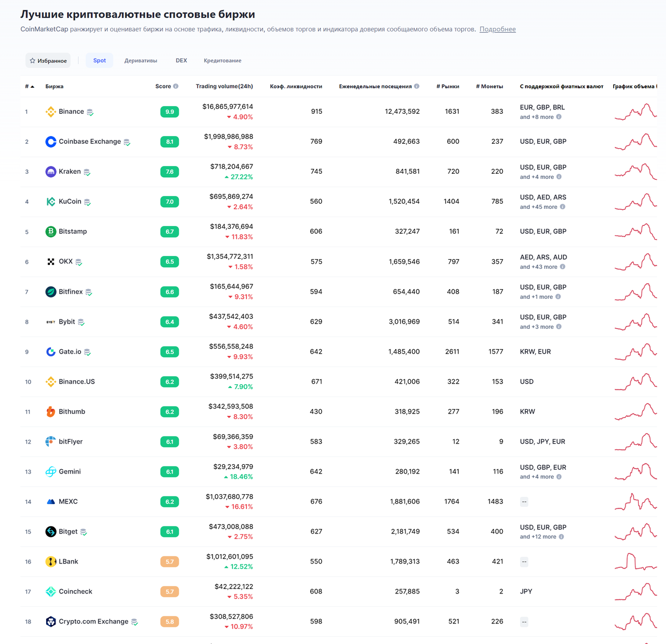Screen dimensions: 666x644
Task: Click the Bybit logo icon
Action: pyautogui.click(x=51, y=321)
